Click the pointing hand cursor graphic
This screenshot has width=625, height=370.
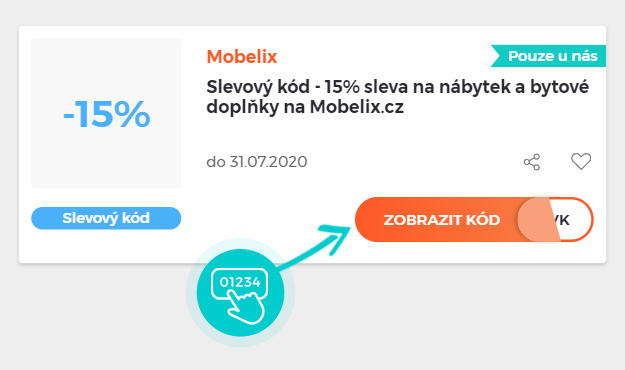(247, 306)
